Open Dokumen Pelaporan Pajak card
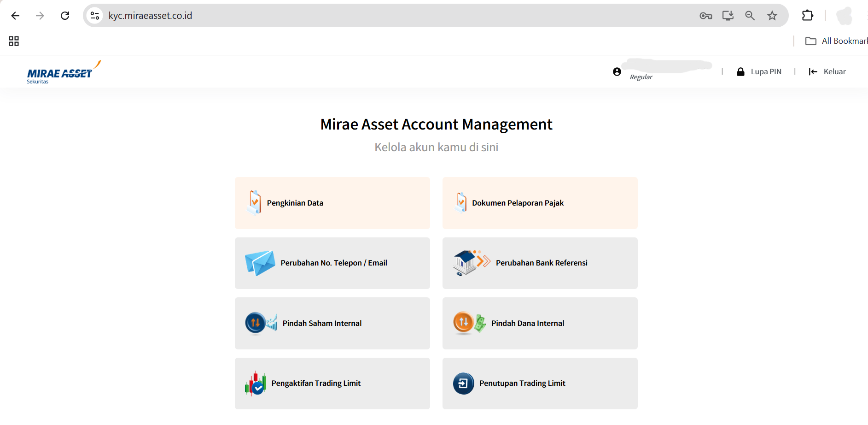Screen dimensions: 868x425 [x=540, y=203]
